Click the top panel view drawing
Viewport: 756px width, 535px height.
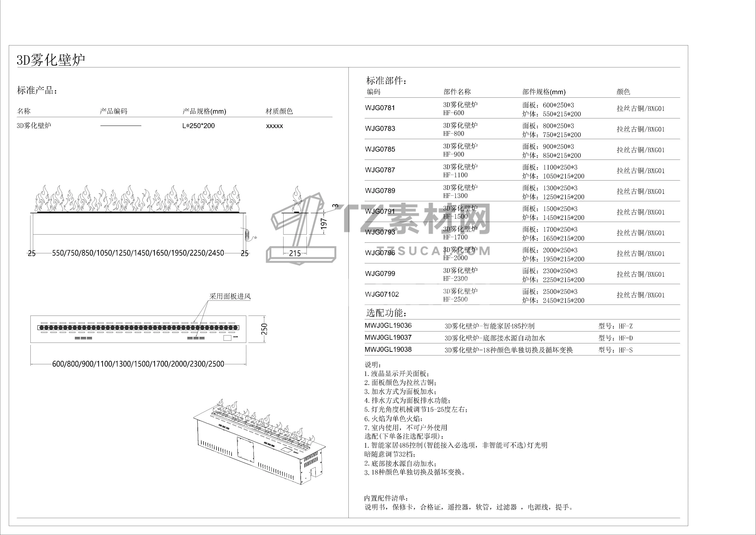point(138,329)
